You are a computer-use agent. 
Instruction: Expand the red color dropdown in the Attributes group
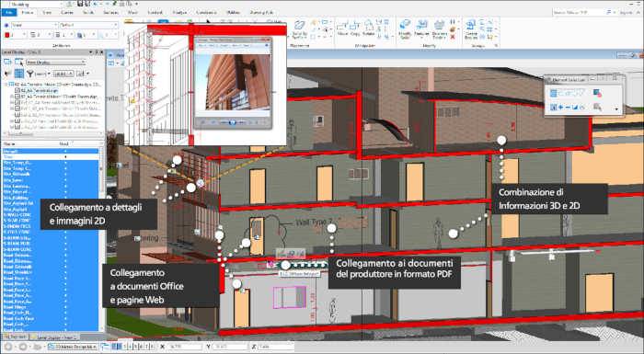(16, 35)
